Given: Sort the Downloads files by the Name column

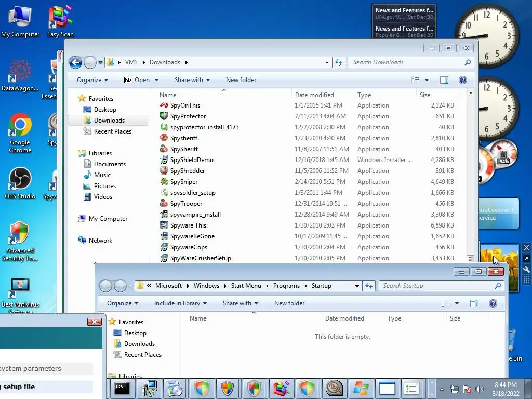Looking at the screenshot, I should tap(168, 95).
